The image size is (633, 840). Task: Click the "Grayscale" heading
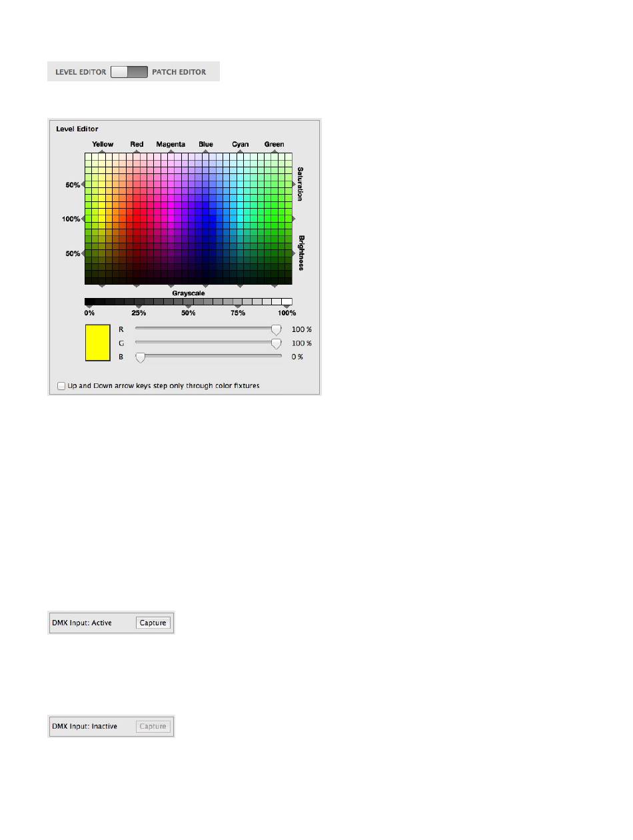click(189, 293)
